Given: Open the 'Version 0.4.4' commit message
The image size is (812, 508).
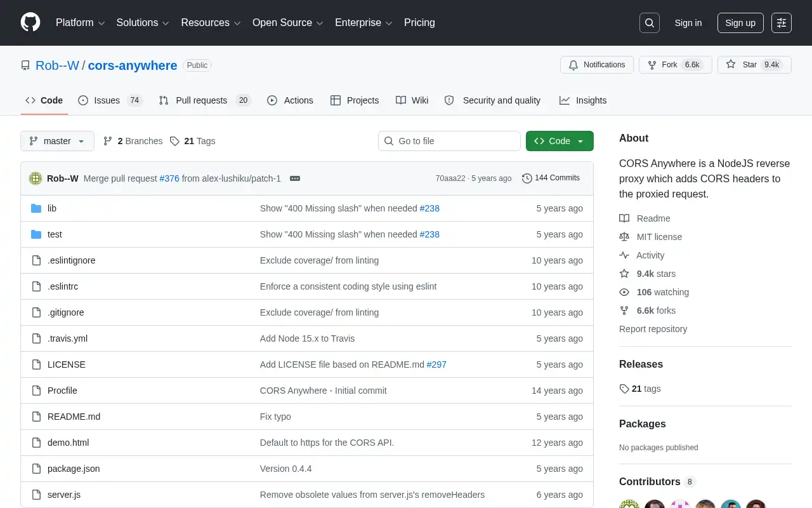Looking at the screenshot, I should (285, 469).
